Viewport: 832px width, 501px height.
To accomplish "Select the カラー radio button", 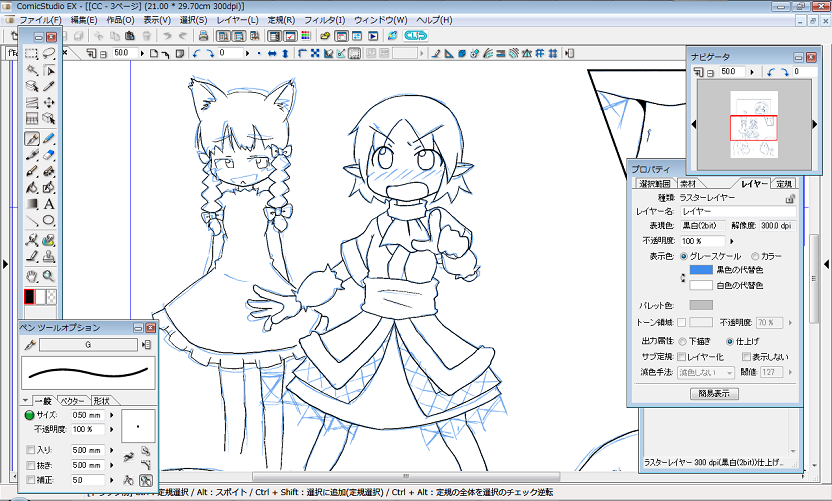I will 755,256.
